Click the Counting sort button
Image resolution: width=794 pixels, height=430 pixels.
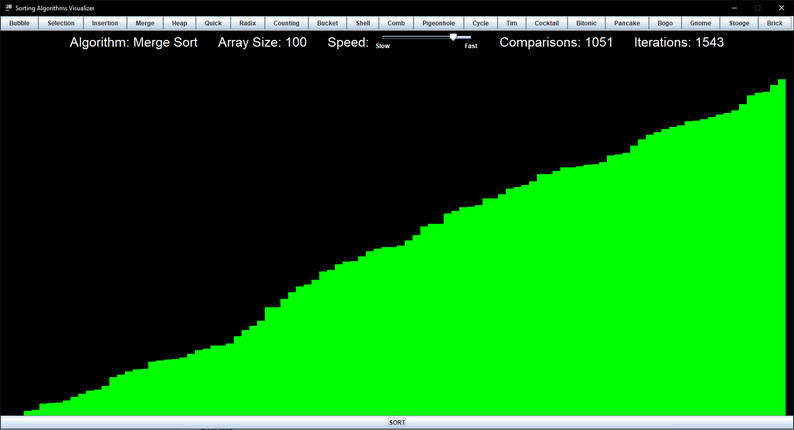(x=286, y=23)
